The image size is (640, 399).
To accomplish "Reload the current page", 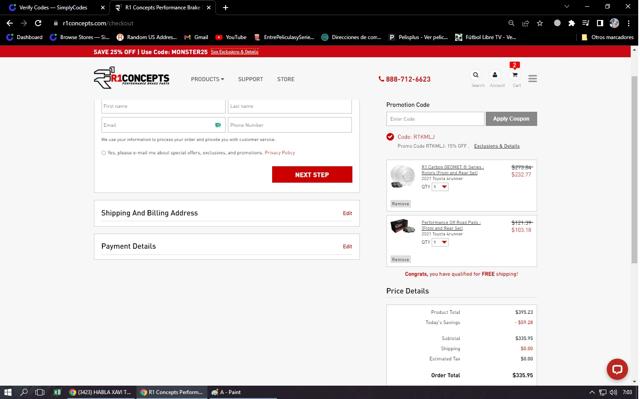I will 38,23.
